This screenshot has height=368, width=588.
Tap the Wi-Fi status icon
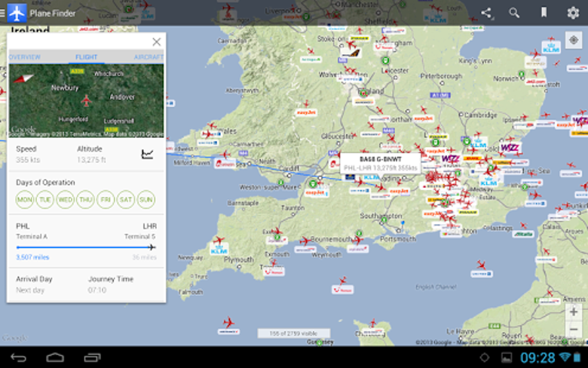[x=565, y=356]
